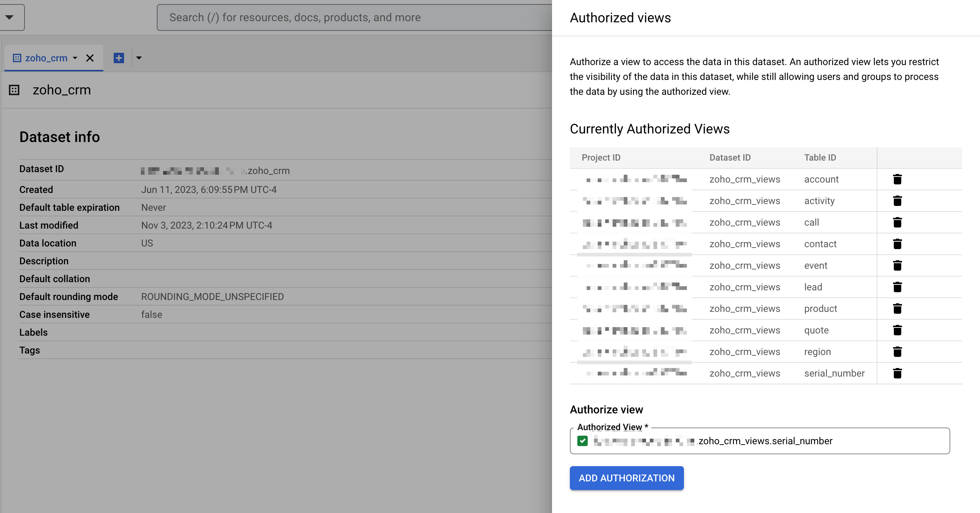The image size is (980, 513).
Task: Delete the account authorized view
Action: tap(897, 179)
